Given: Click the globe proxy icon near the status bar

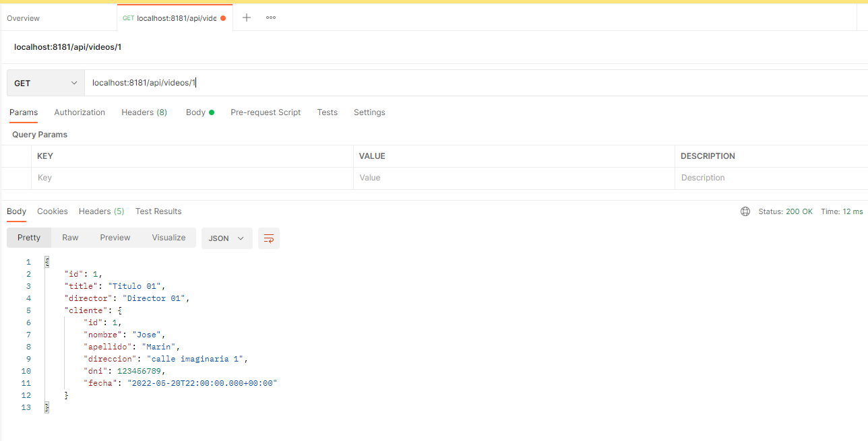Looking at the screenshot, I should (x=745, y=211).
